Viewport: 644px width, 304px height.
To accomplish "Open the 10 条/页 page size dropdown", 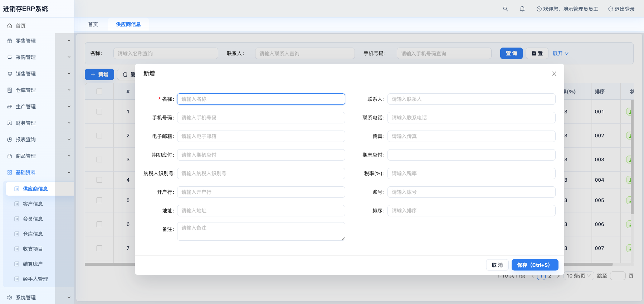I will pyautogui.click(x=579, y=276).
